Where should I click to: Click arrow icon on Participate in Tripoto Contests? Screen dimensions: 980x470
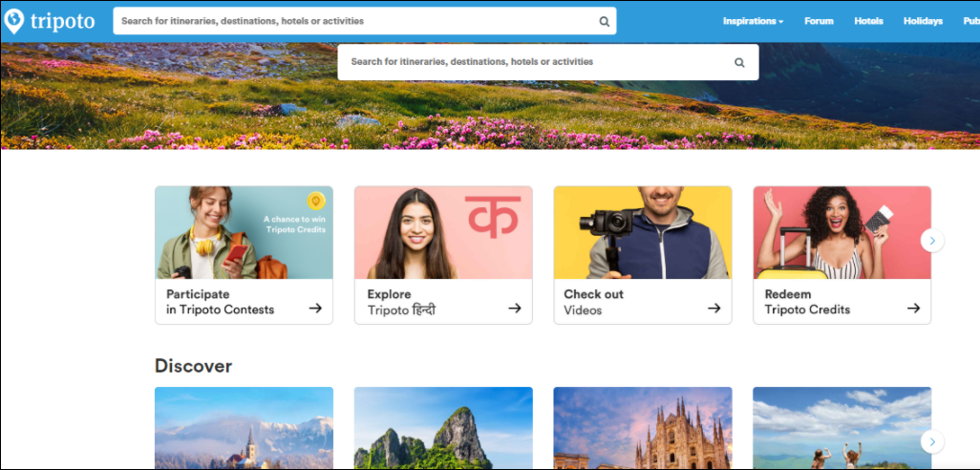point(315,309)
